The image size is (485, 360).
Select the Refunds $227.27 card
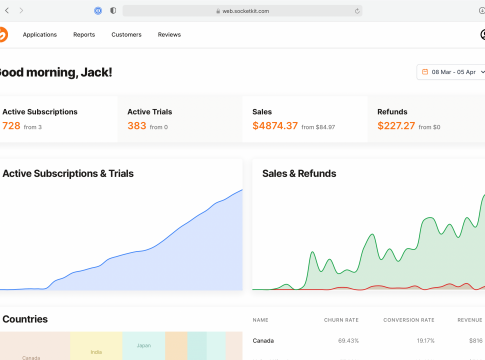pyautogui.click(x=426, y=119)
